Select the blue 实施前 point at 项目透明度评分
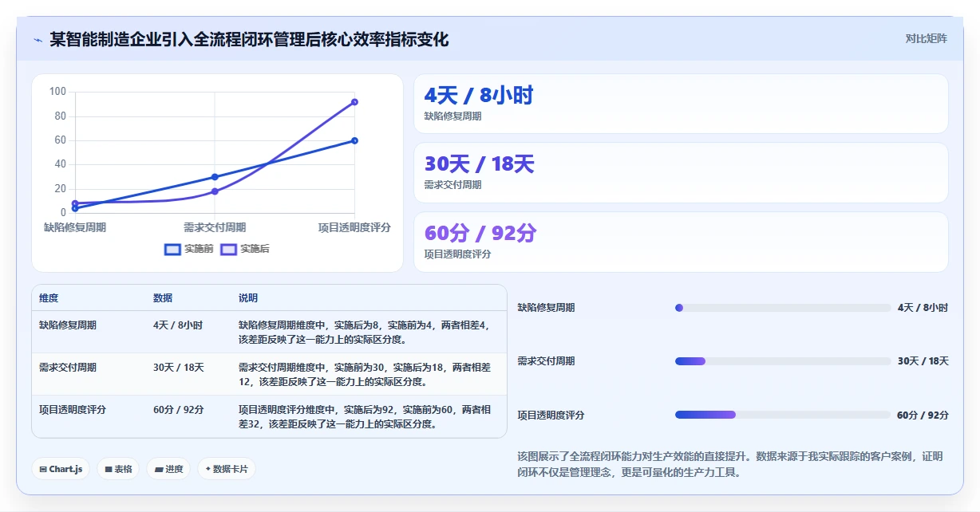 pos(354,140)
